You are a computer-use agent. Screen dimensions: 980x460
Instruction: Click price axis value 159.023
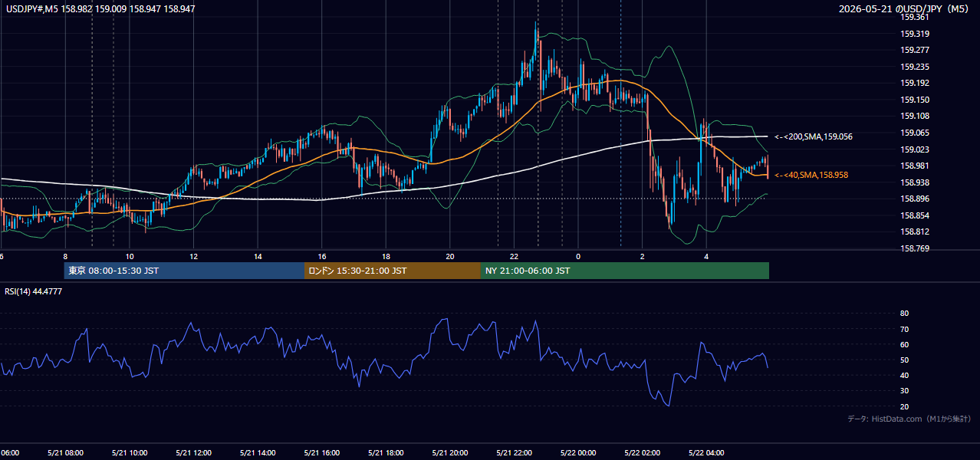(x=916, y=149)
